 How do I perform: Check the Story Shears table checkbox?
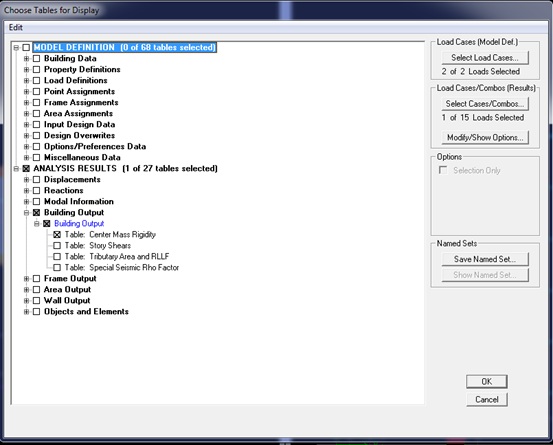[57, 245]
